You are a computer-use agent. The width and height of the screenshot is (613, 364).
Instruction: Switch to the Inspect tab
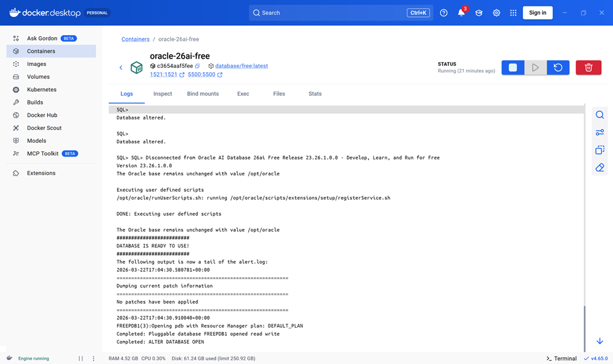click(162, 93)
